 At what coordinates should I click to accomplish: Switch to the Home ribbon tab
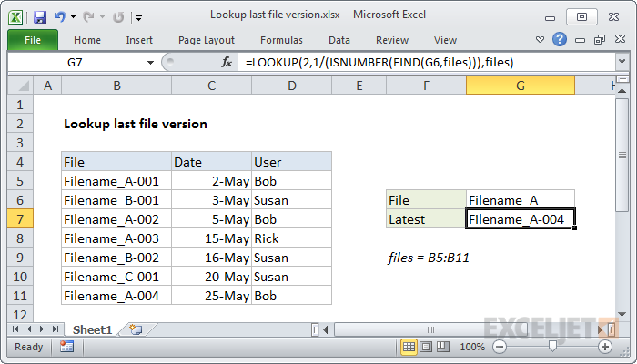tap(87, 40)
